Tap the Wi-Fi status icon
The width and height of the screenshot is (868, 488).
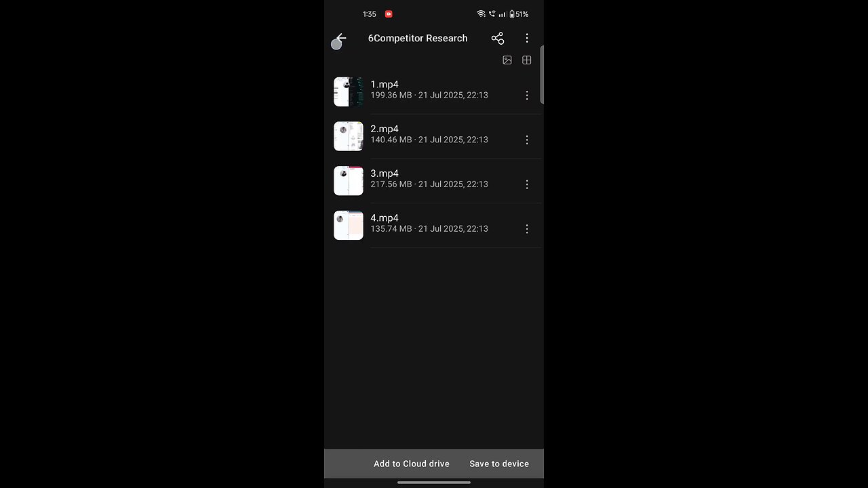tap(481, 14)
